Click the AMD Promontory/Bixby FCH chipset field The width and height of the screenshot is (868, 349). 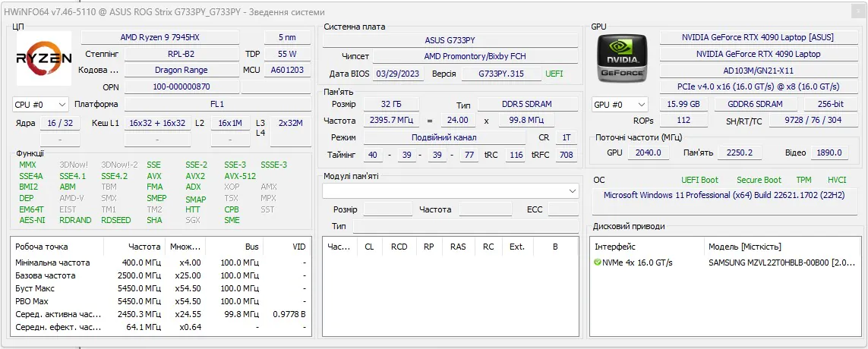[475, 56]
